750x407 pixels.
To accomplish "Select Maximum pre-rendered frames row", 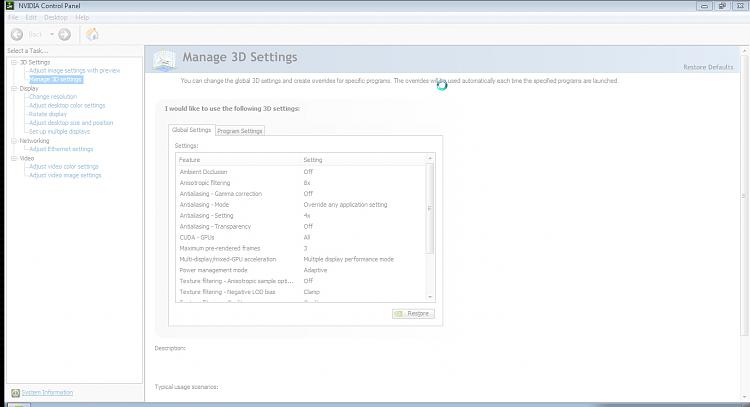I will 300,249.
